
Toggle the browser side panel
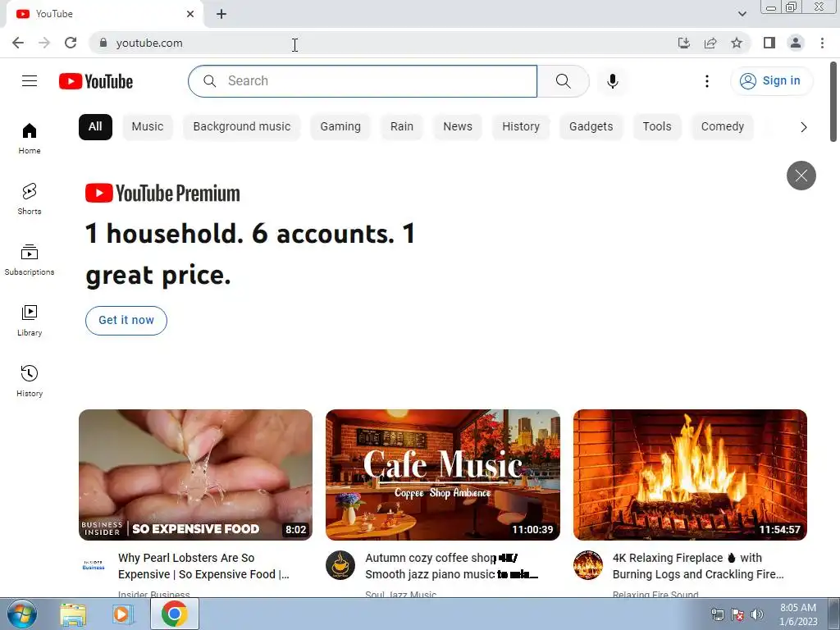769,43
